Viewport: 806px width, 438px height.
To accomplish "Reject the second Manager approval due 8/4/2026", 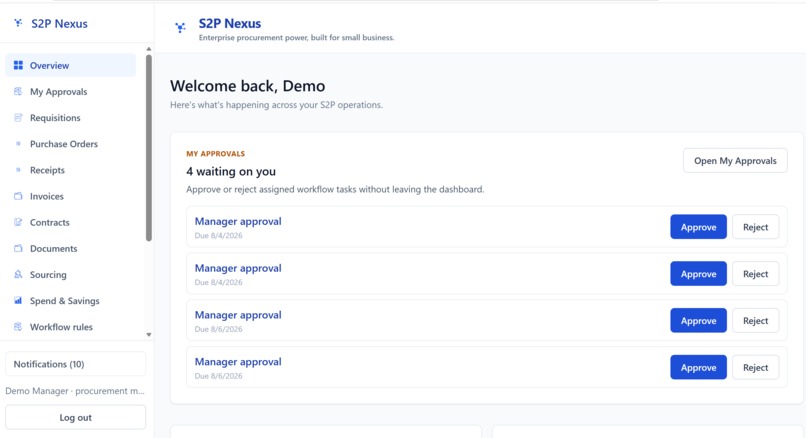I will coord(755,273).
